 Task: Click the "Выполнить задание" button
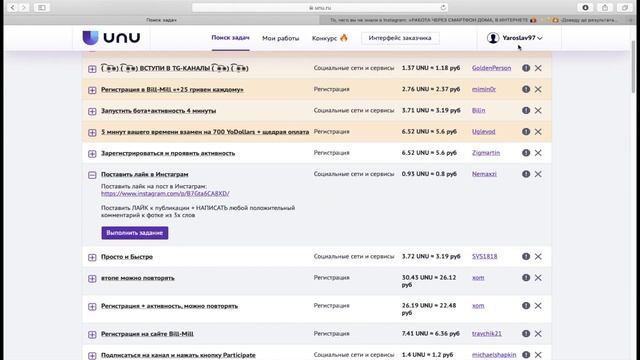pos(135,233)
